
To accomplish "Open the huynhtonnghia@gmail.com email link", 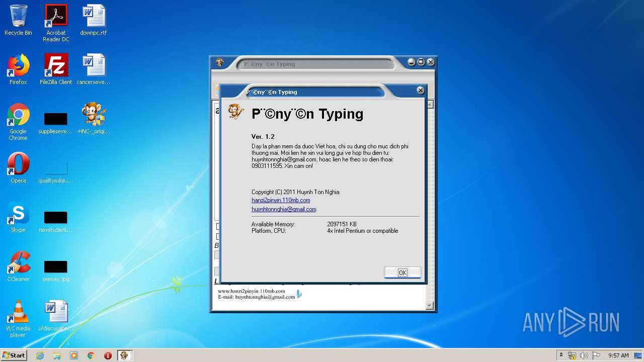I will coord(284,209).
